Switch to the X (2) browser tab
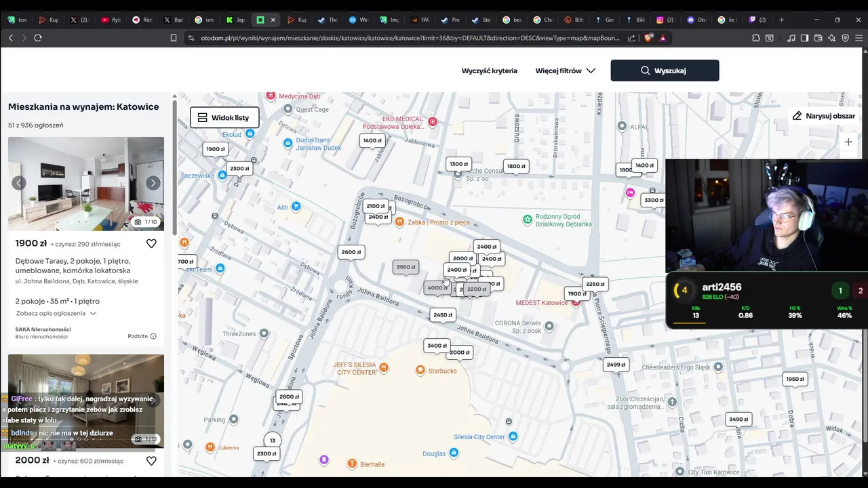868x488 pixels. [79, 20]
